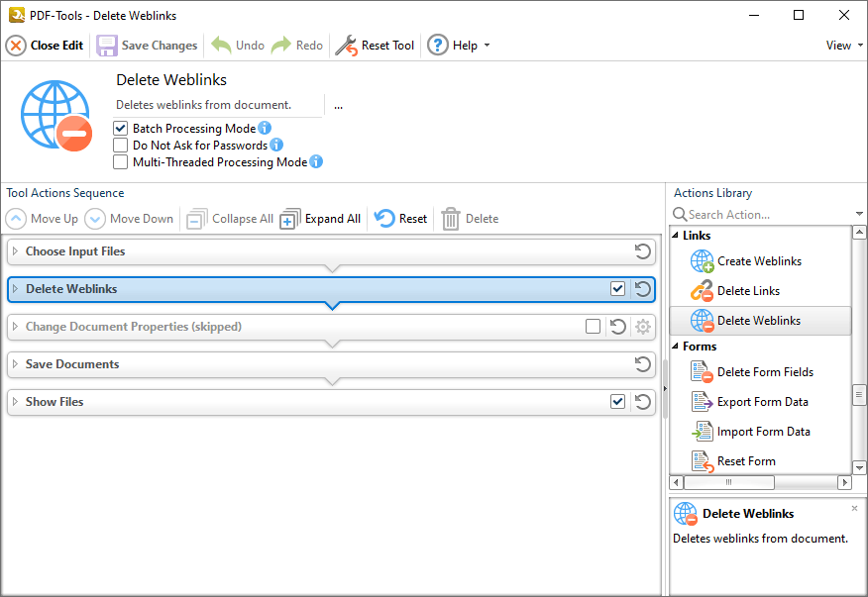Click the Reset Tool wrench icon
The height and width of the screenshot is (597, 868).
pos(347,46)
